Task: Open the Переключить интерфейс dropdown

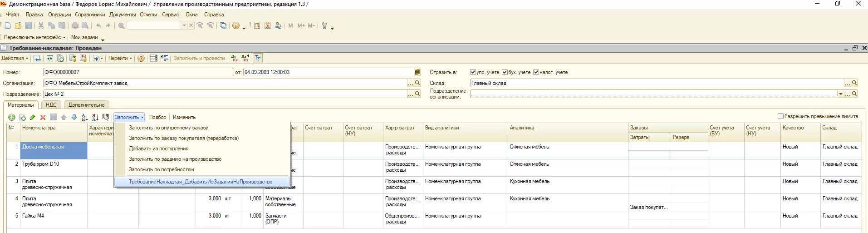Action: [34, 37]
